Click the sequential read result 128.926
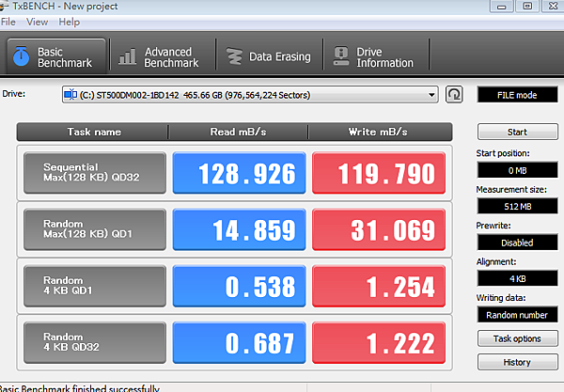Image resolution: width=564 pixels, height=392 pixels. coord(239,173)
